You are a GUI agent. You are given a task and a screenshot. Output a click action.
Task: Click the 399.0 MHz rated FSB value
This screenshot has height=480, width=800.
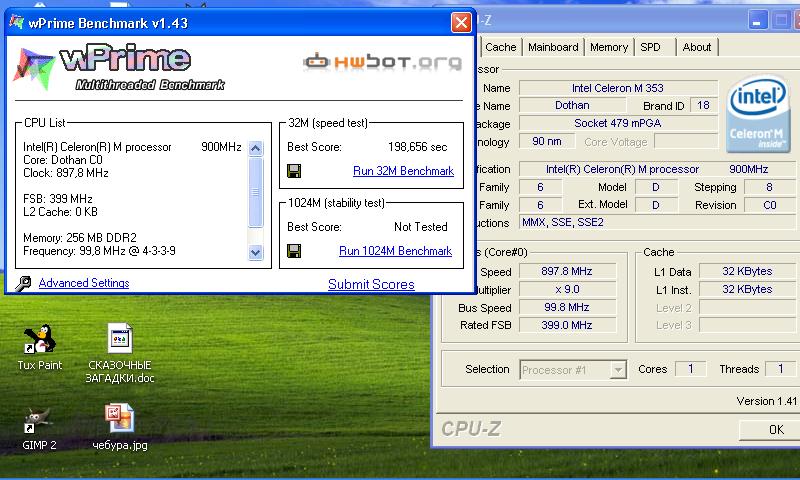[x=567, y=325]
